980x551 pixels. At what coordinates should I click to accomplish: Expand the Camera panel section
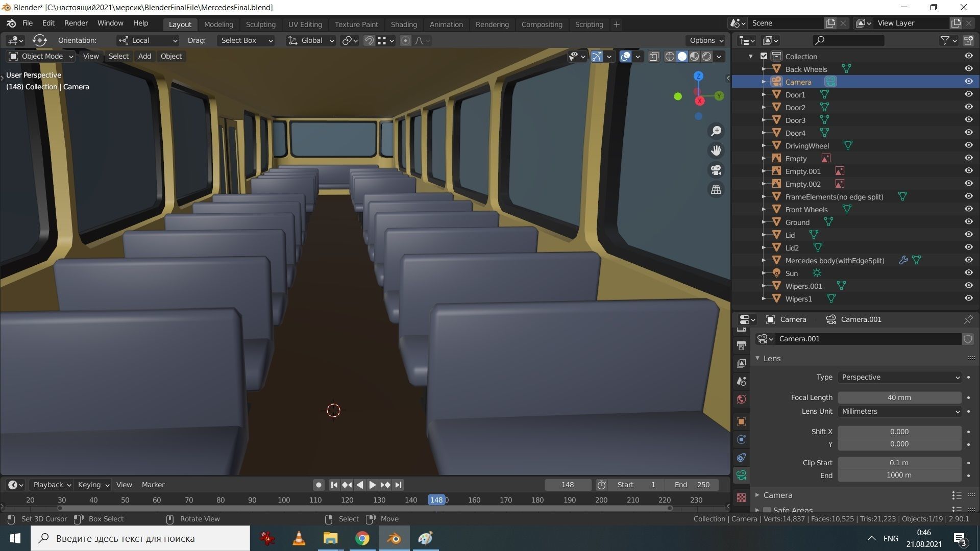coord(777,495)
